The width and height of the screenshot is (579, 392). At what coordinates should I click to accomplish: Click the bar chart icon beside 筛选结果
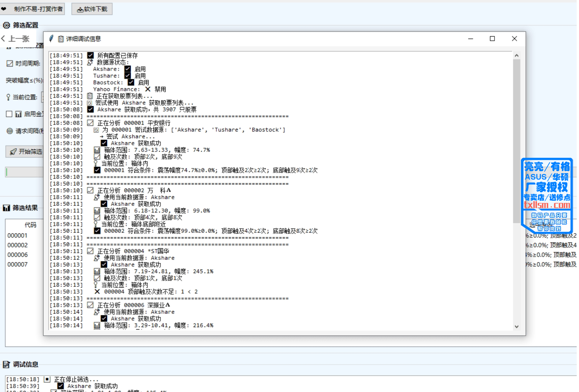[x=7, y=208]
